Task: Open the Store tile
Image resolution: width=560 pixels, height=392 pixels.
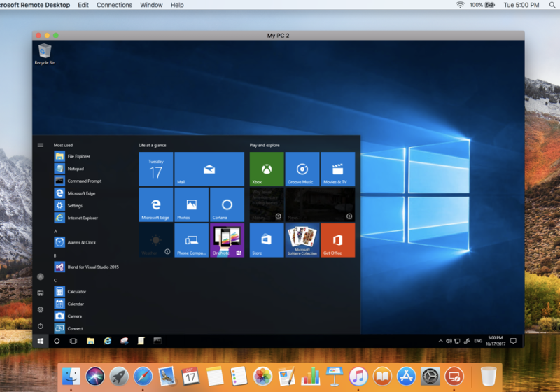Action: [267, 240]
